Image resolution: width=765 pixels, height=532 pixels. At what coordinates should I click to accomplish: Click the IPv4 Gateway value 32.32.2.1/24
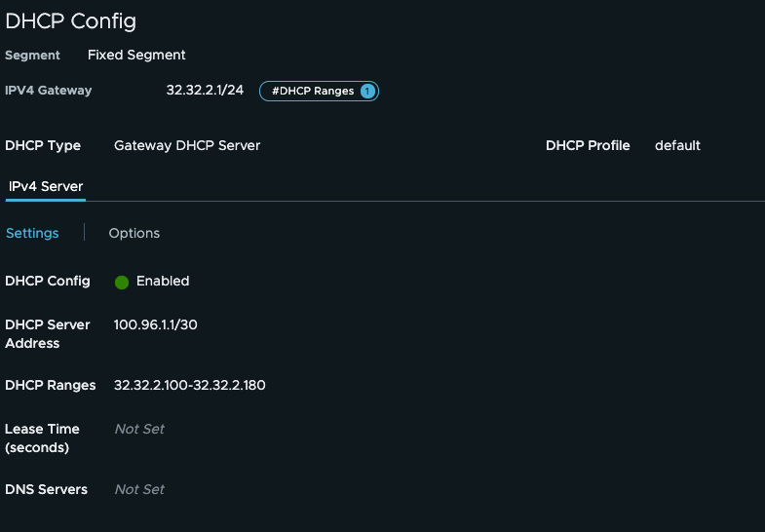click(x=205, y=91)
